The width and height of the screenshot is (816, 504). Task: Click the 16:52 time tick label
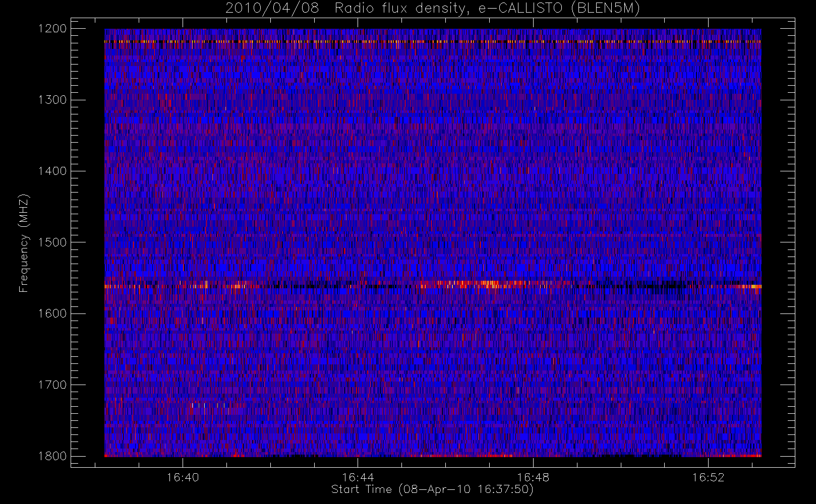point(708,477)
